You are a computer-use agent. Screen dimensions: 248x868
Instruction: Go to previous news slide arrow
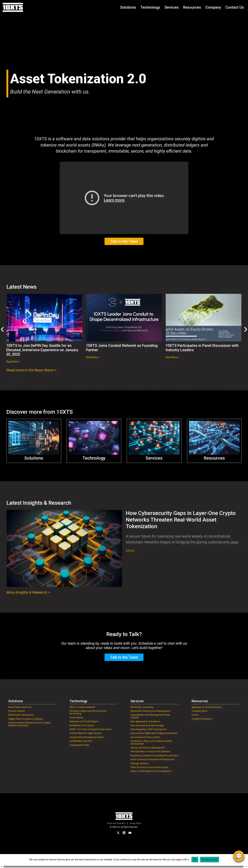pyautogui.click(x=2, y=329)
